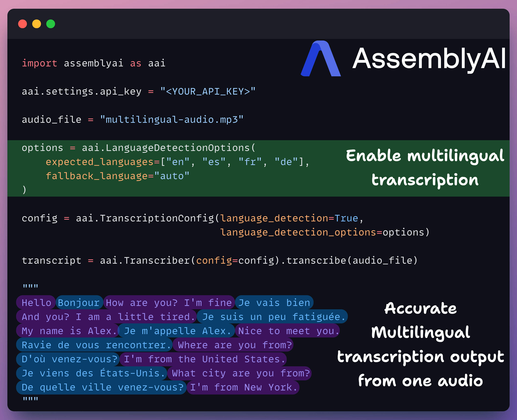Click the purple "Hello" transcript pill
Viewport: 517px width, 420px height.
click(x=36, y=303)
